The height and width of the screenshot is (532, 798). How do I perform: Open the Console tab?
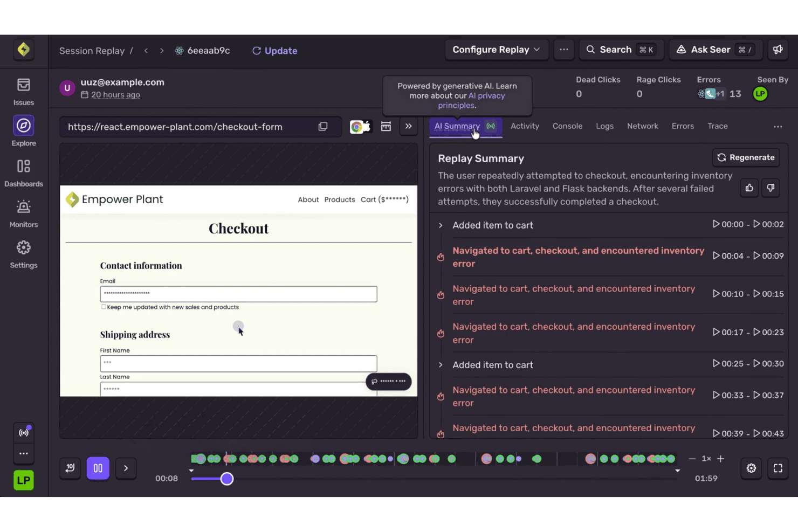point(567,126)
